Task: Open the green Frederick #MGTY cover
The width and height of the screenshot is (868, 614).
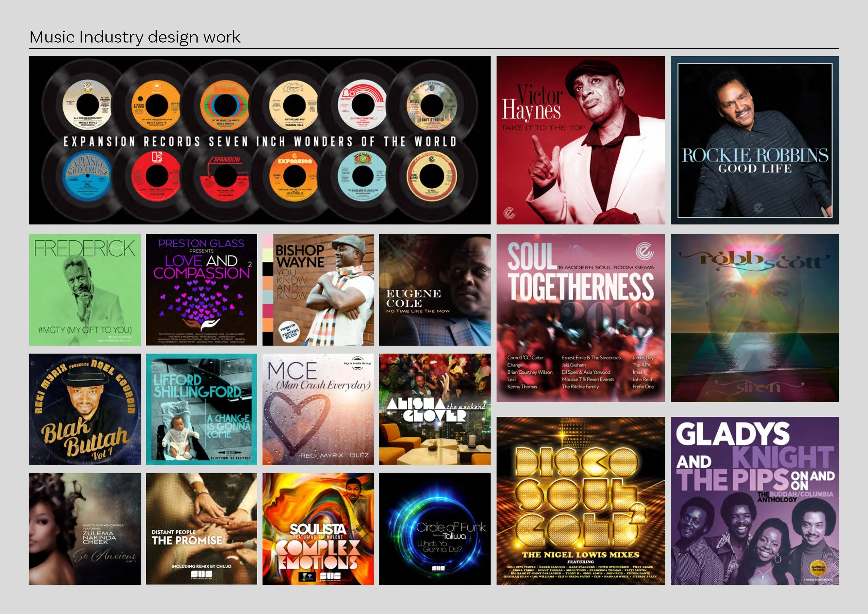Action: click(85, 290)
